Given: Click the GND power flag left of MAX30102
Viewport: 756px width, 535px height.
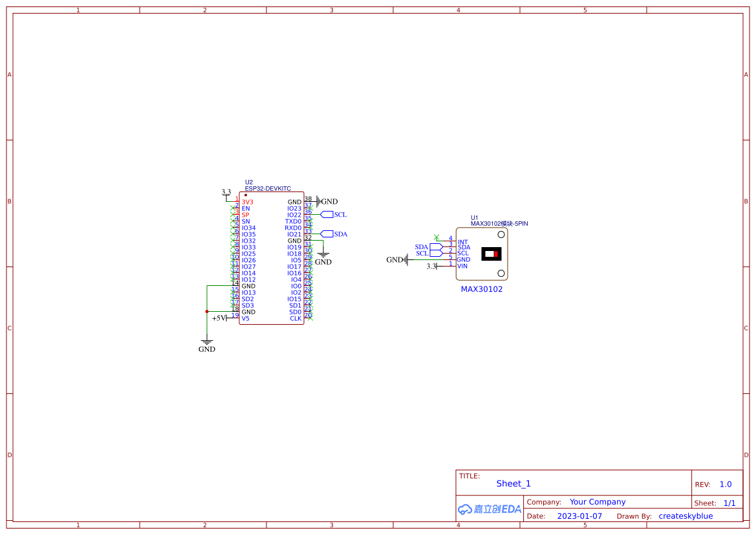Looking at the screenshot, I should (x=397, y=260).
